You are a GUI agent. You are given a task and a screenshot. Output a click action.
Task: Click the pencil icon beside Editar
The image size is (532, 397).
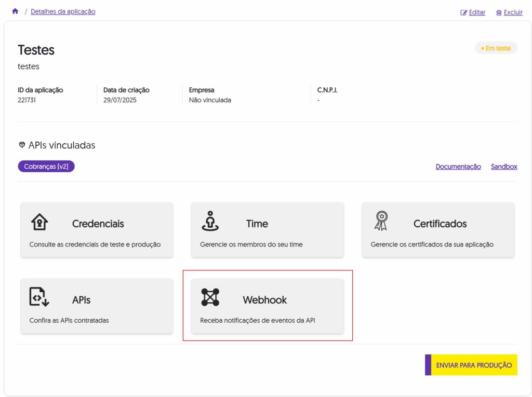tap(464, 12)
